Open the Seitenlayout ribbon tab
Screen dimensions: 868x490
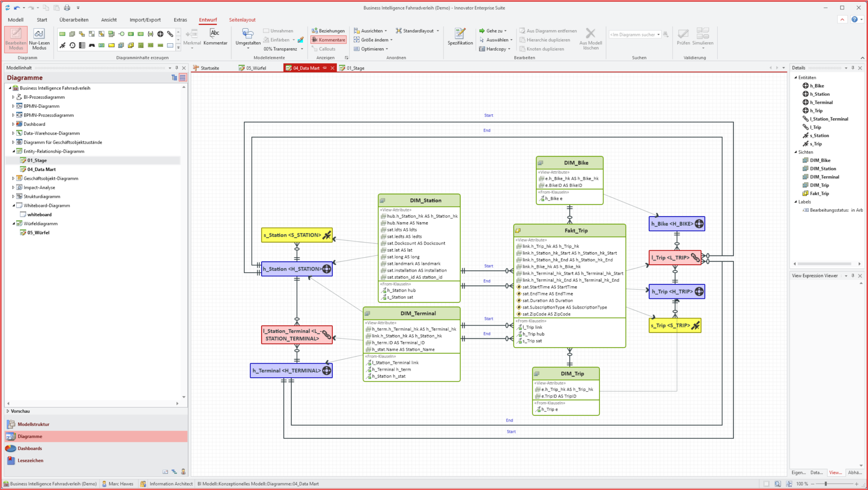(x=242, y=20)
